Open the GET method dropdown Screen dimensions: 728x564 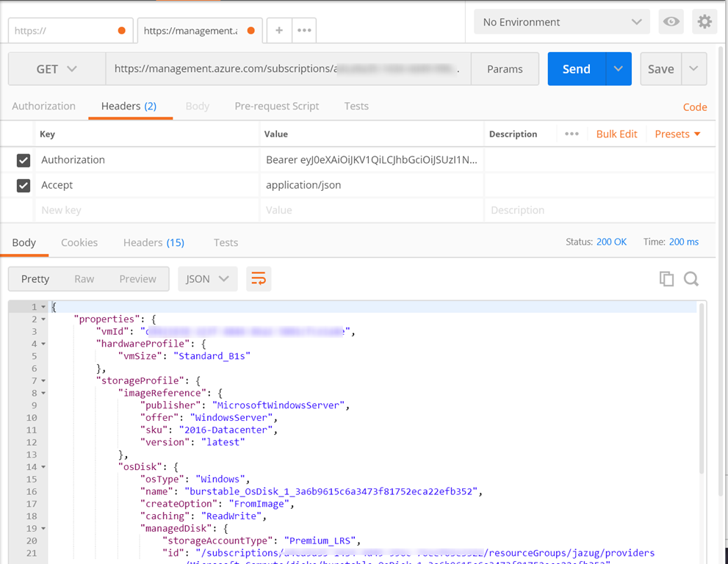coord(57,69)
